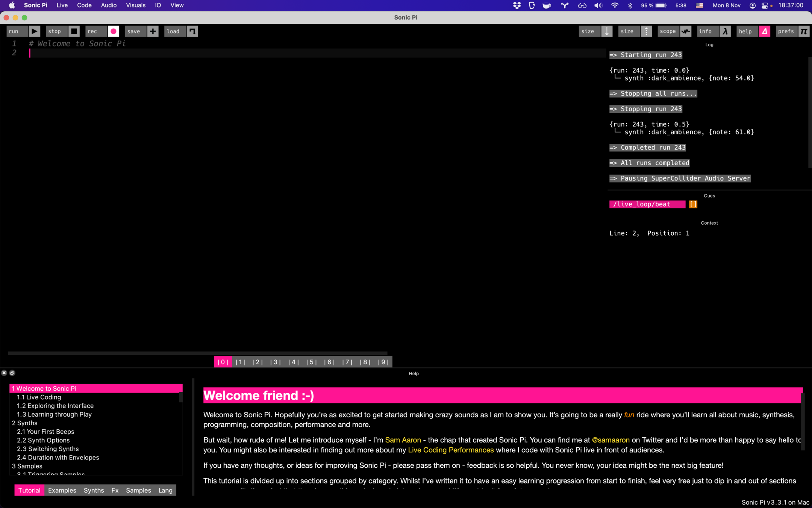Expand '3 Samples' in tutorial list
The width and height of the screenshot is (812, 508).
pos(27,466)
